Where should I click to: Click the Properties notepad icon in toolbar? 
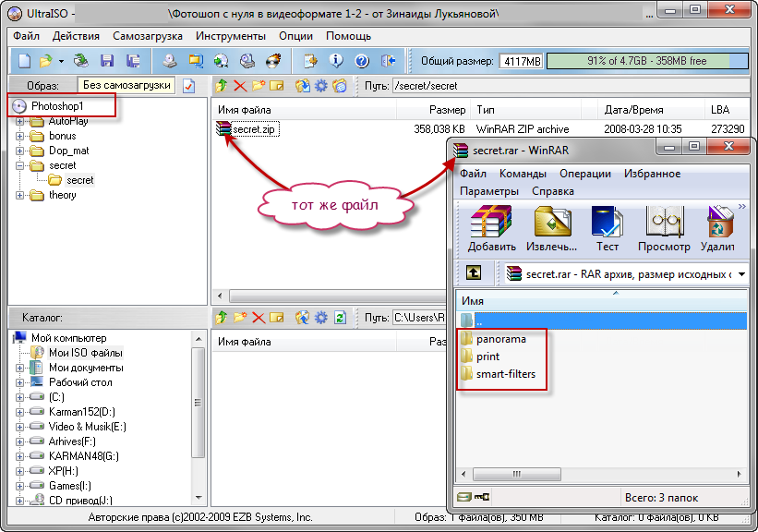(310, 61)
